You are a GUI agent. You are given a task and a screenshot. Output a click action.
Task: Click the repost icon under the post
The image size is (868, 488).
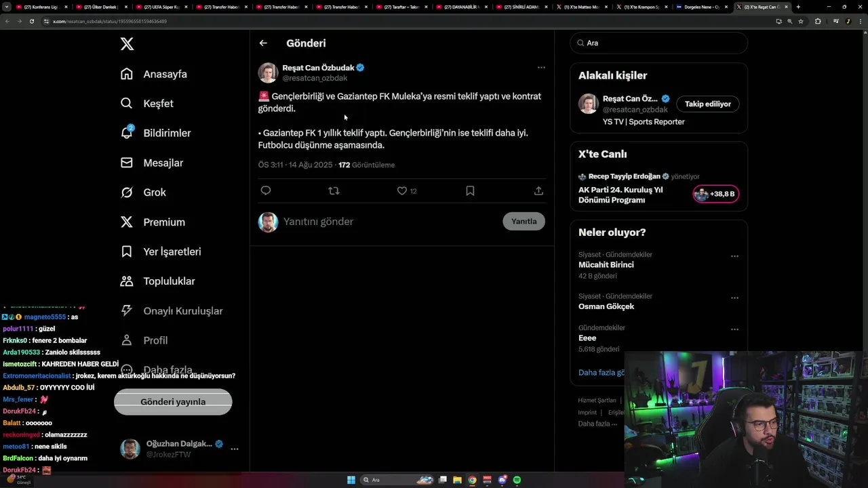(334, 191)
